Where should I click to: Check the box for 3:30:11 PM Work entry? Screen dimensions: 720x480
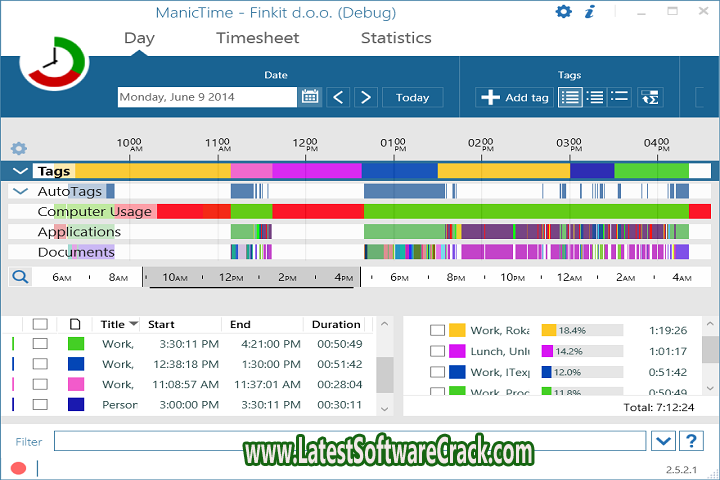coord(40,344)
